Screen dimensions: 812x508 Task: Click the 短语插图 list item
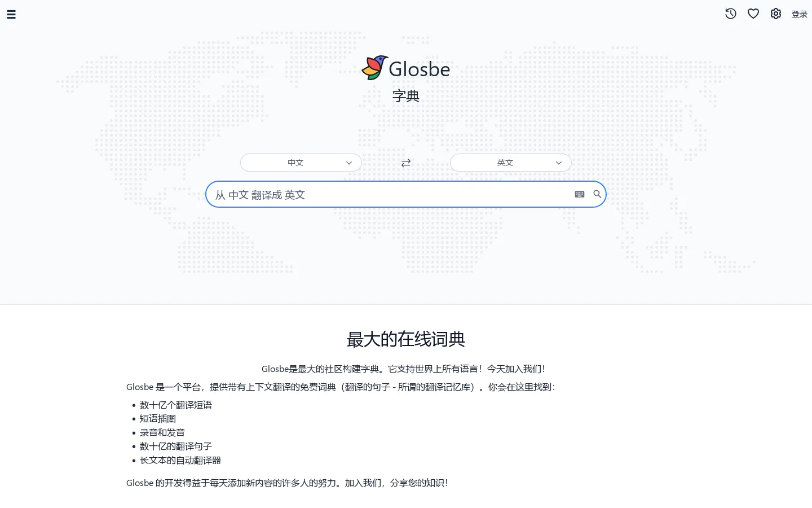tap(158, 418)
